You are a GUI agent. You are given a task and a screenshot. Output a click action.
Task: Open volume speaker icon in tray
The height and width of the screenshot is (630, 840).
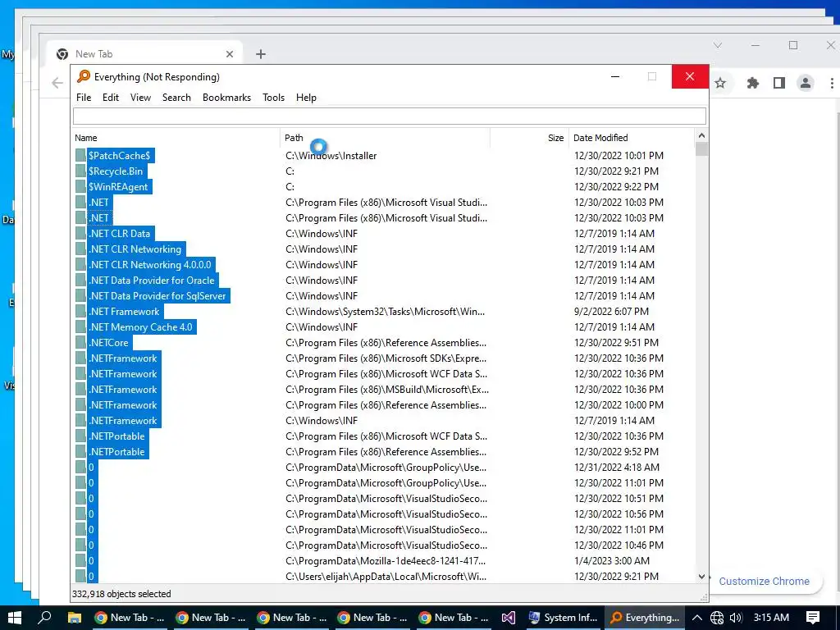736,618
